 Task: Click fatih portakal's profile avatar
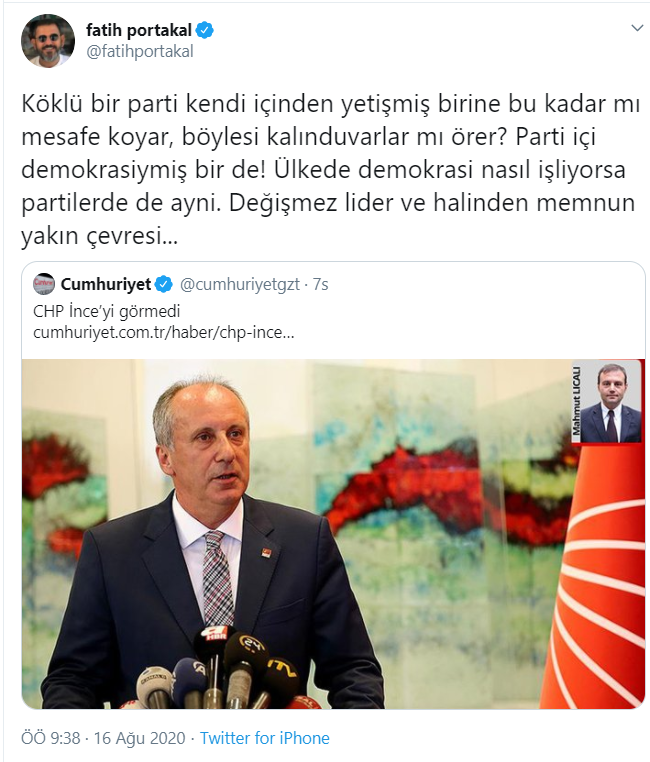48,41
